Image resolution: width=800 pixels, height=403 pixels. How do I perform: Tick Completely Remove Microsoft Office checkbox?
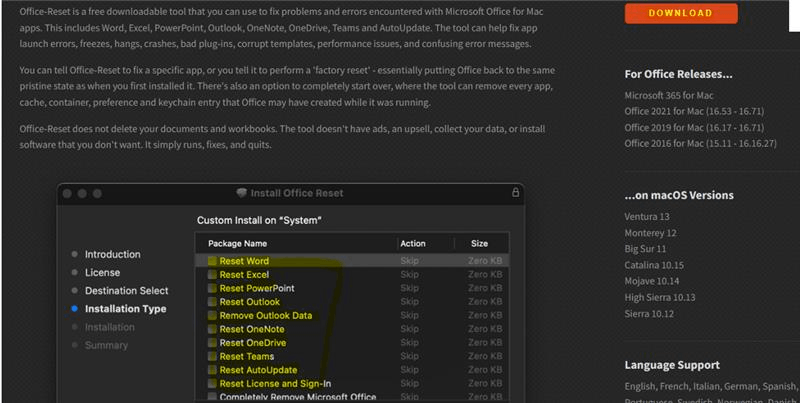click(x=212, y=397)
